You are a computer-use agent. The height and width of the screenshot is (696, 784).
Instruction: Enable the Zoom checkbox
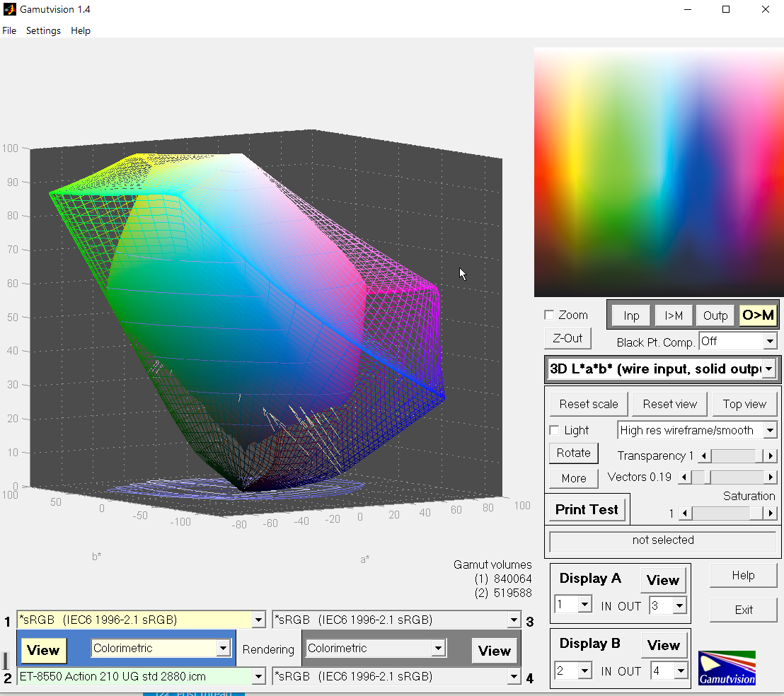pyautogui.click(x=550, y=315)
